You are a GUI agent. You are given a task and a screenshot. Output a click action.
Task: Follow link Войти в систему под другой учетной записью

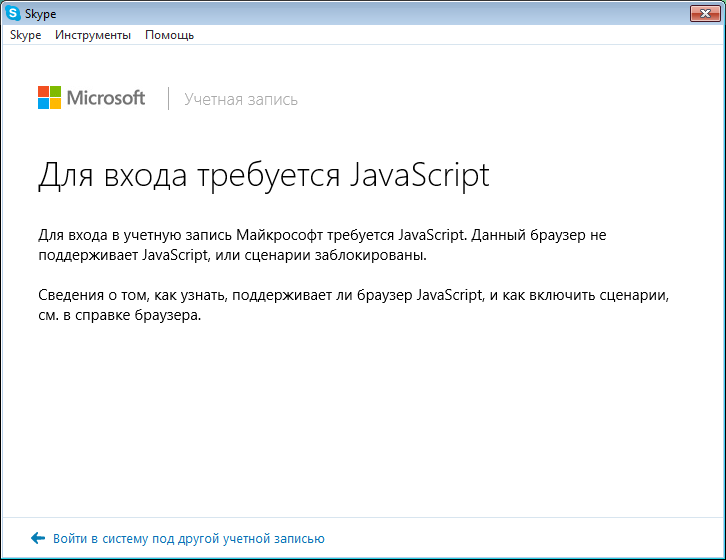(188, 539)
